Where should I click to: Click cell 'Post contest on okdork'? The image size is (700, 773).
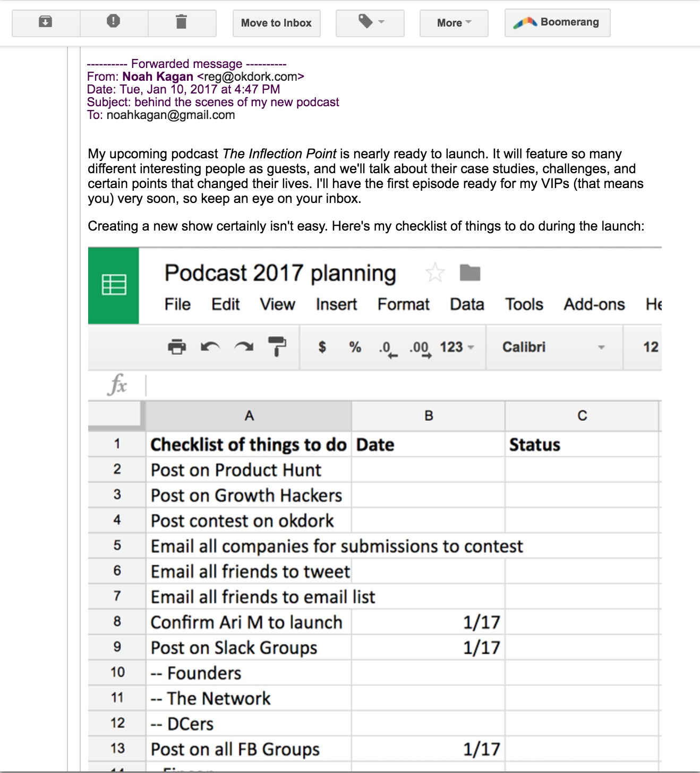pyautogui.click(x=249, y=521)
